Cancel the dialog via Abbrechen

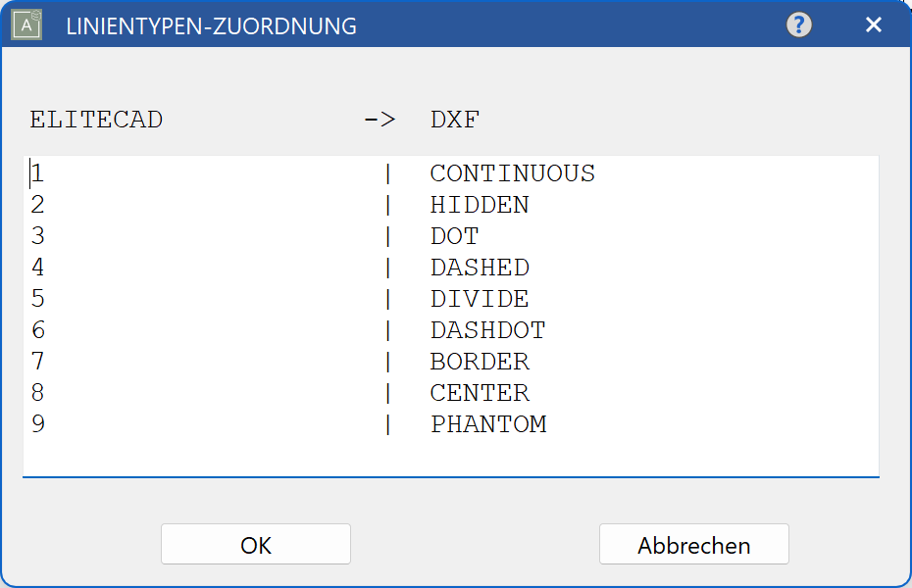click(693, 544)
